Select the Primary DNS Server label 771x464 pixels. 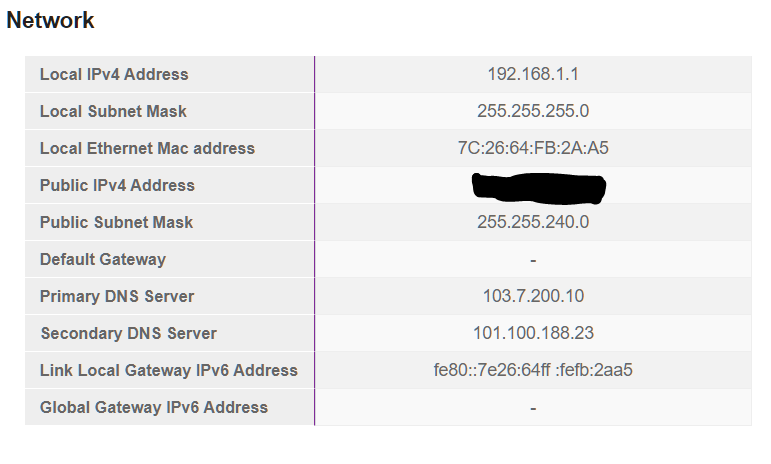coord(117,296)
